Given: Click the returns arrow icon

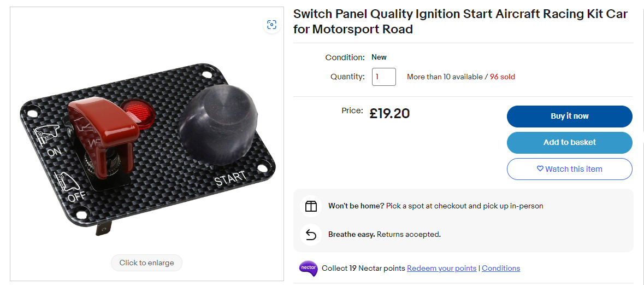Looking at the screenshot, I should click(x=311, y=235).
